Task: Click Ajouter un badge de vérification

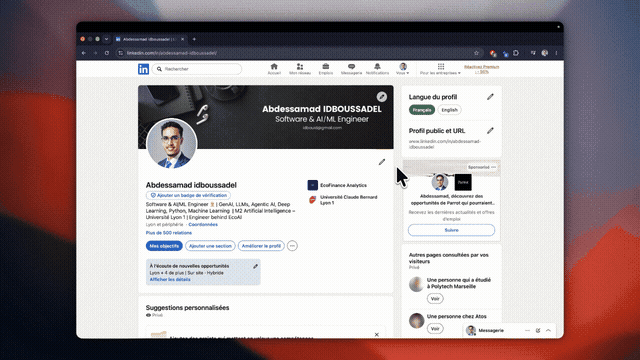Action: point(188,196)
